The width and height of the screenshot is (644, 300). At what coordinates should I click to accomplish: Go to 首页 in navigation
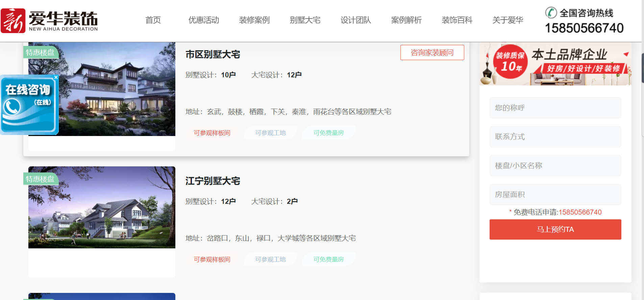pyautogui.click(x=153, y=20)
